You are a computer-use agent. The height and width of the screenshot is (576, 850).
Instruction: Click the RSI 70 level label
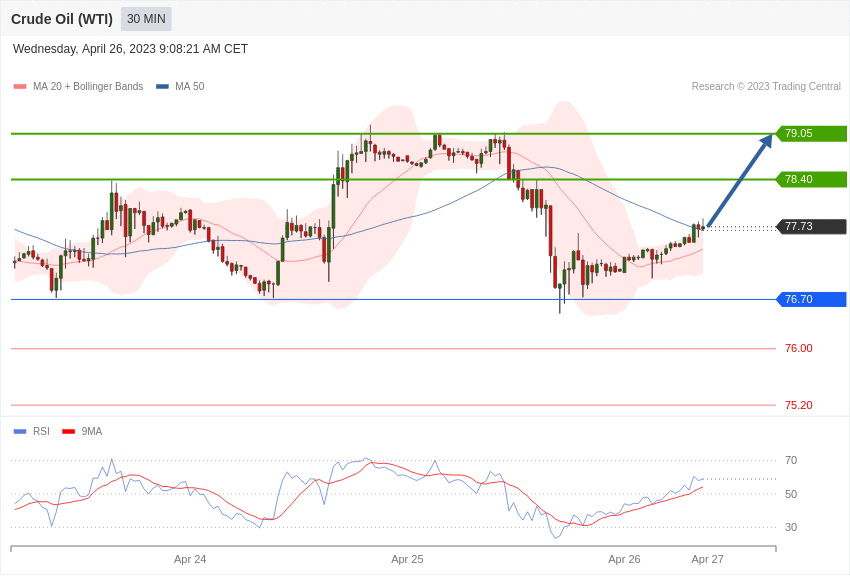tap(791, 461)
